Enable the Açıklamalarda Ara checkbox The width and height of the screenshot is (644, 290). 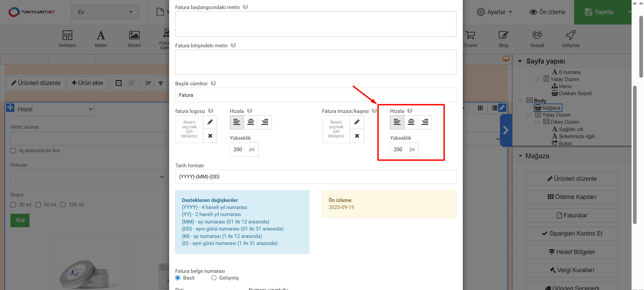[x=13, y=151]
